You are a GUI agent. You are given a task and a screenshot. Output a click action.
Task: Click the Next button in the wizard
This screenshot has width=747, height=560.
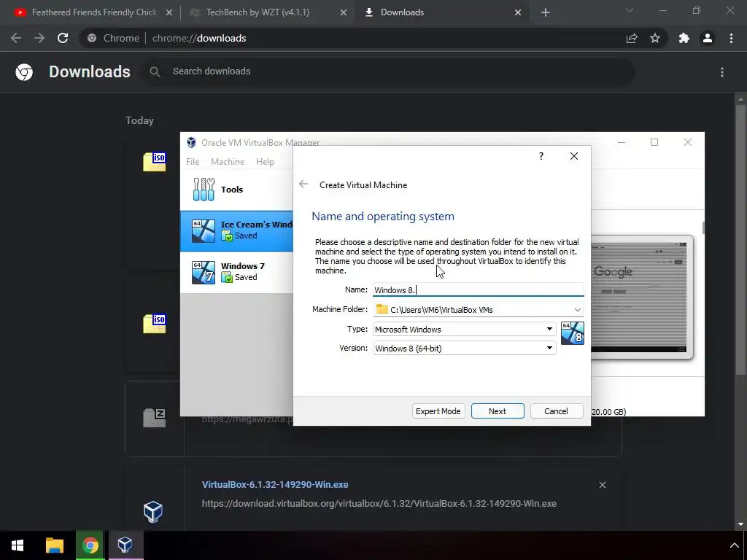498,411
